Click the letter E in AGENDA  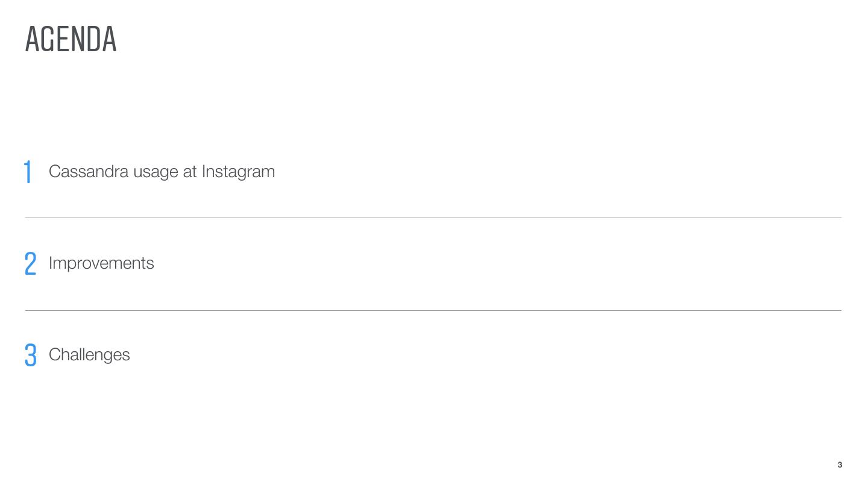pos(61,40)
